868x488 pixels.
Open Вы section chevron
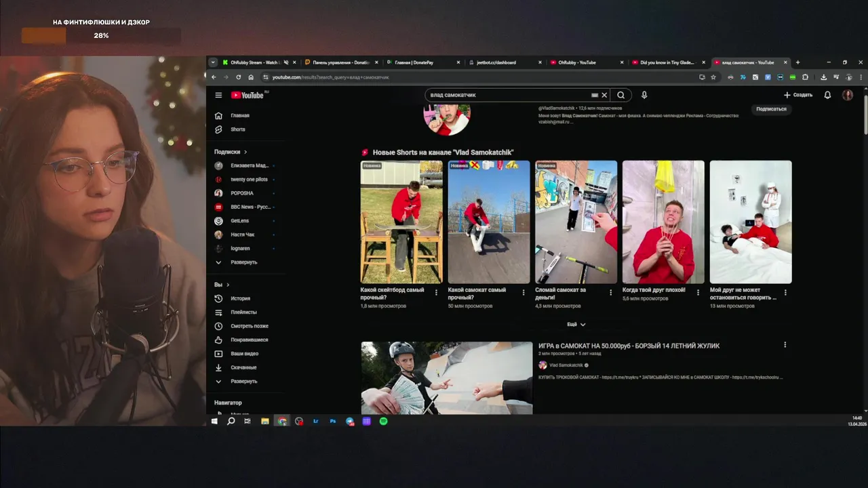click(228, 285)
